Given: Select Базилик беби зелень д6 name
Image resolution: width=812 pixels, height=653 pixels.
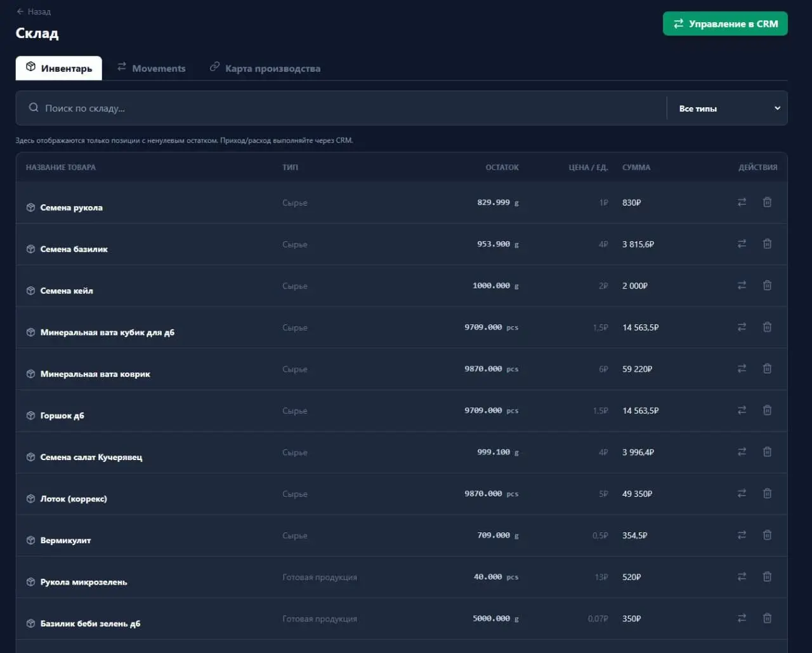Looking at the screenshot, I should pos(90,624).
